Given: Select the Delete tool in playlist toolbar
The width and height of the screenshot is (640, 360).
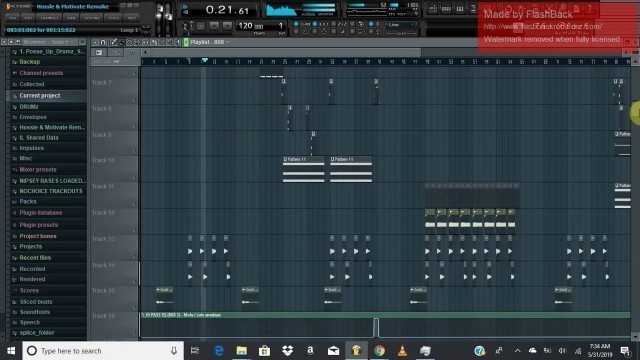Looking at the screenshot, I should click(130, 42).
